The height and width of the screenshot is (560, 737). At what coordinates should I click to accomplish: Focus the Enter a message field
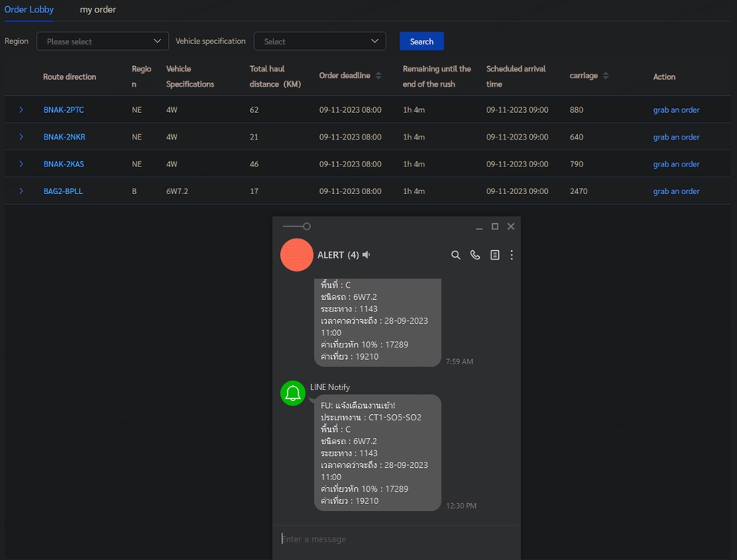click(396, 539)
